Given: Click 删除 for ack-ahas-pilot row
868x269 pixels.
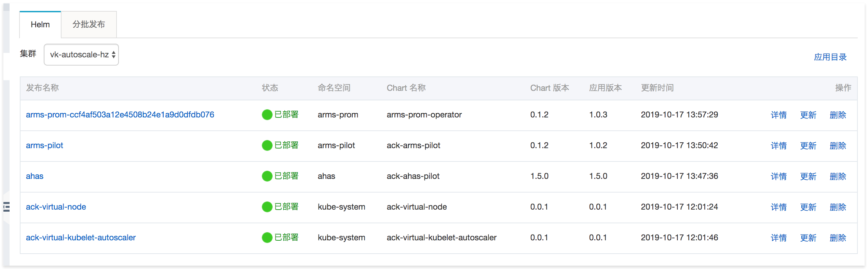Looking at the screenshot, I should coord(838,176).
